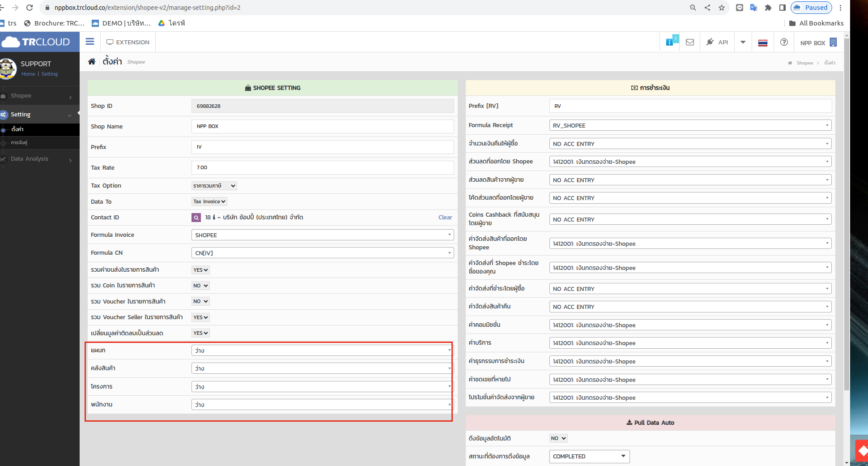Image resolution: width=868 pixels, height=466 pixels.
Task: Open the blue info notification icon
Action: tap(670, 42)
